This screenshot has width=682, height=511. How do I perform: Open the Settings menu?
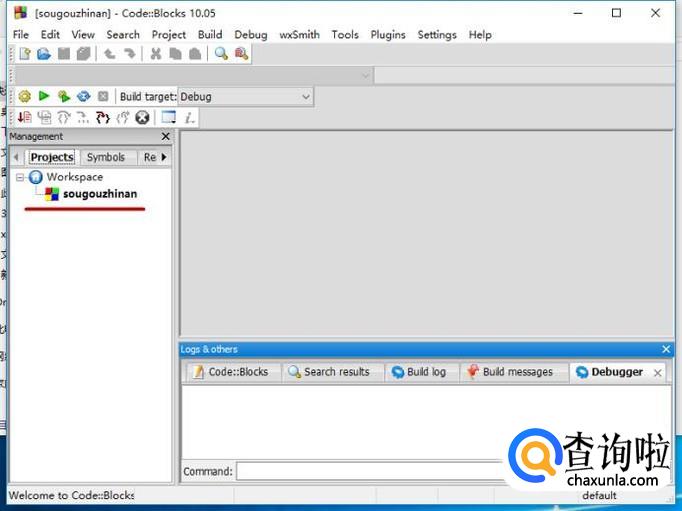click(x=437, y=34)
